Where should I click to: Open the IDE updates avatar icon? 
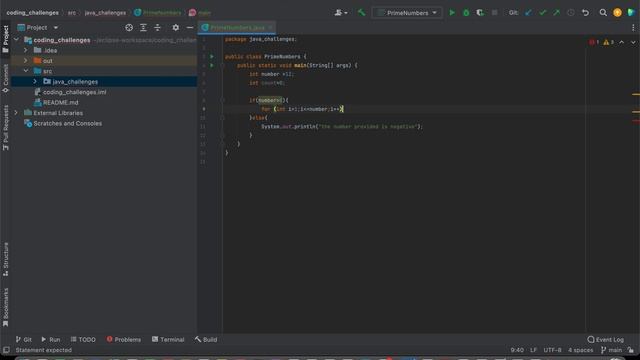617,13
